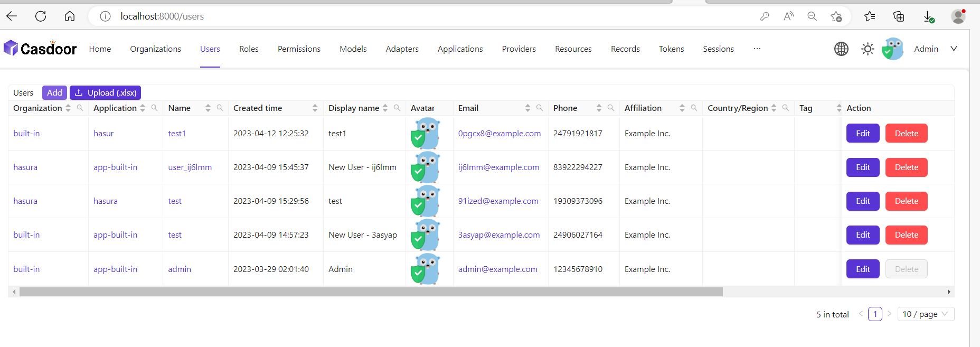Viewport: 980px width, 347px height.
Task: Click search icon in Phone column
Action: pyautogui.click(x=610, y=108)
